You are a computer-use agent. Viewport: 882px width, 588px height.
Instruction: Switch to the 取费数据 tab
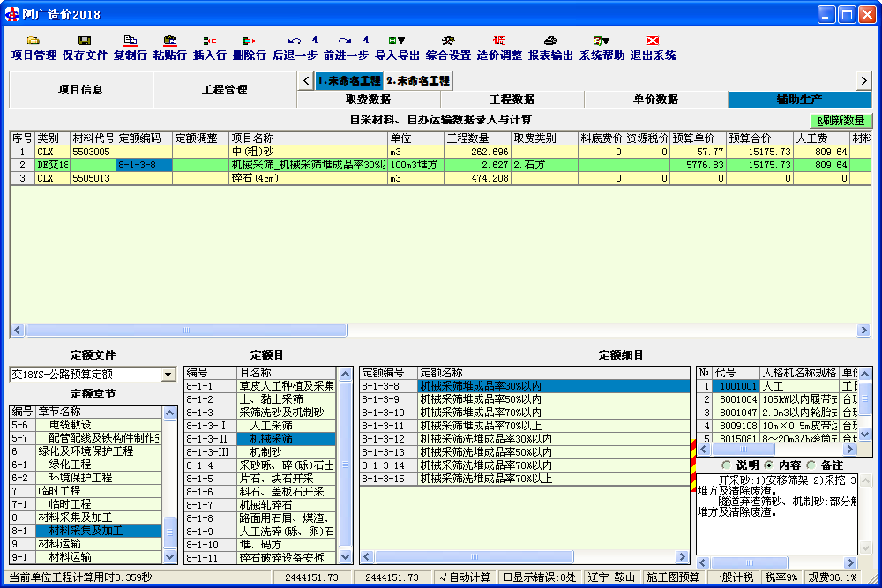tap(369, 100)
